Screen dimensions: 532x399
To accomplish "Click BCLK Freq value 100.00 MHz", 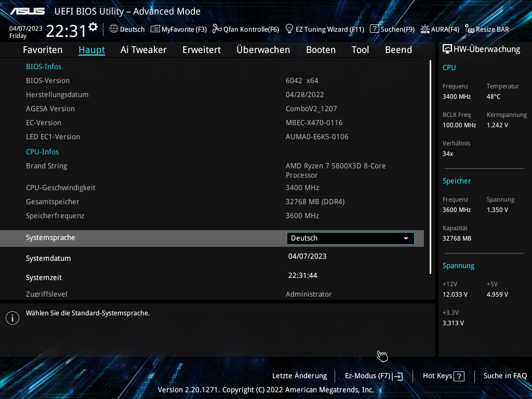I will (459, 125).
